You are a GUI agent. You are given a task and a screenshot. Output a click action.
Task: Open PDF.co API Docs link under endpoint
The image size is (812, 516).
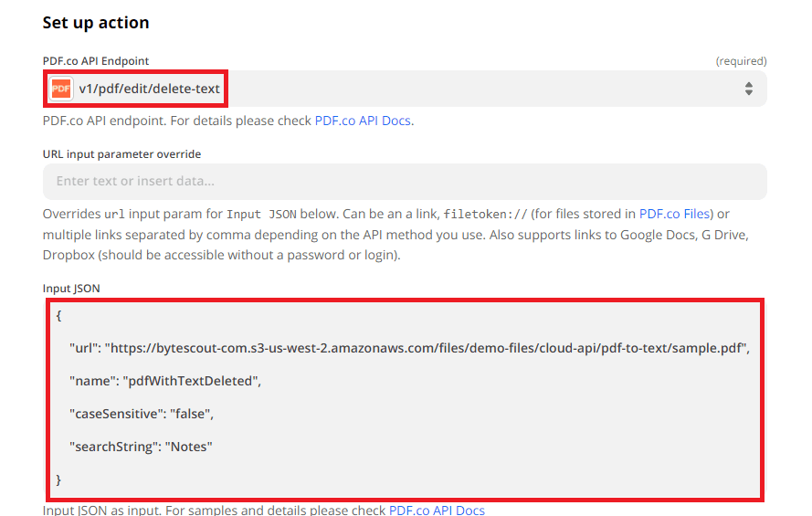363,121
